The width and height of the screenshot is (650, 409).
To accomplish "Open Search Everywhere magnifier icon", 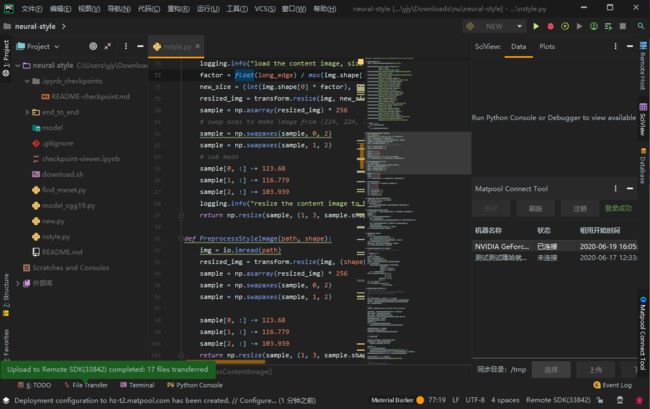I will [x=640, y=27].
